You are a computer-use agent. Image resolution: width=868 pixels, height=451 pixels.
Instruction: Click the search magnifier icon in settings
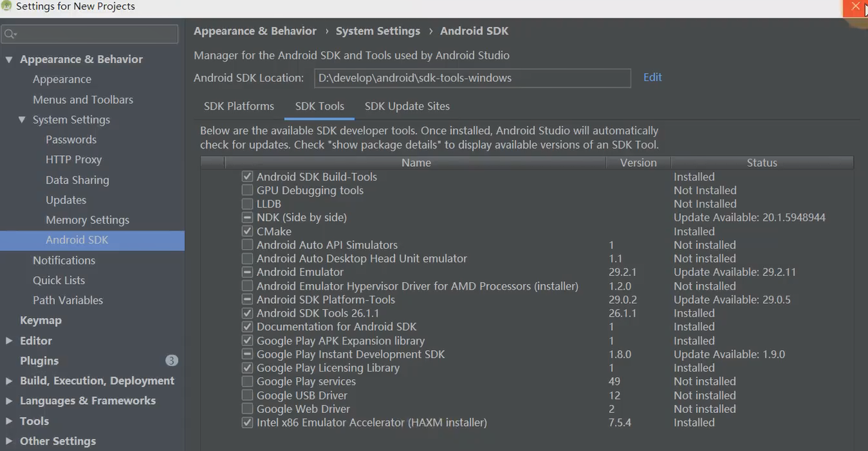tap(9, 34)
